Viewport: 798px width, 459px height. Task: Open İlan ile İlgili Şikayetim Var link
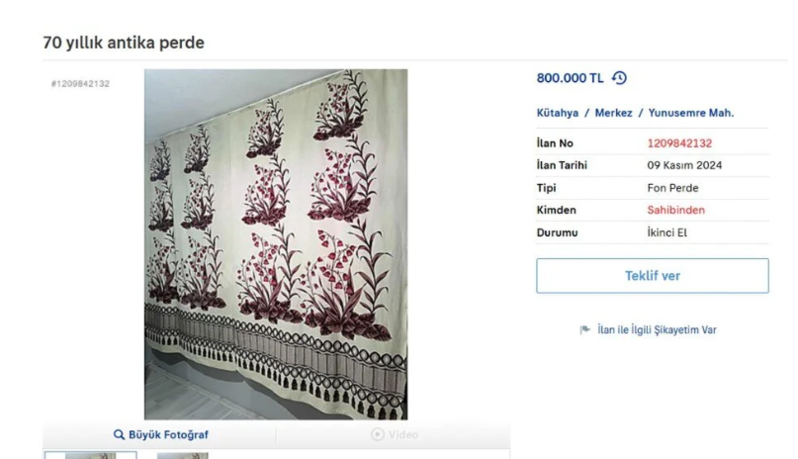pos(657,330)
